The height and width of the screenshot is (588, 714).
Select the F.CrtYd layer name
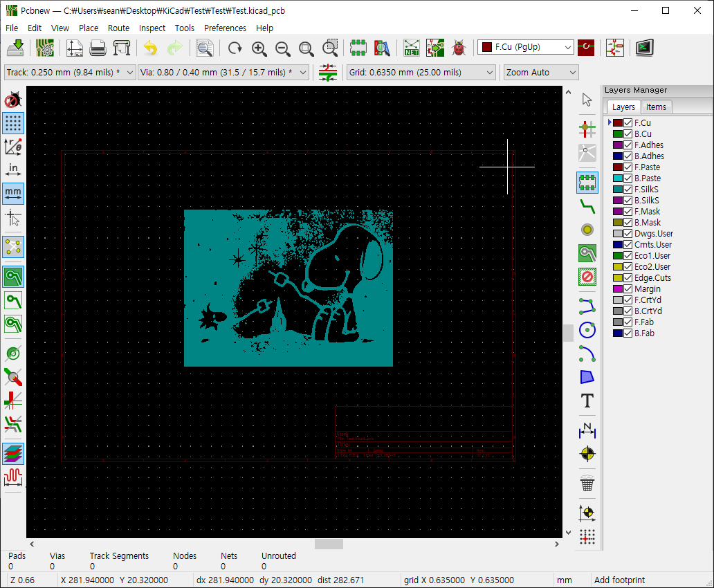[x=648, y=300]
